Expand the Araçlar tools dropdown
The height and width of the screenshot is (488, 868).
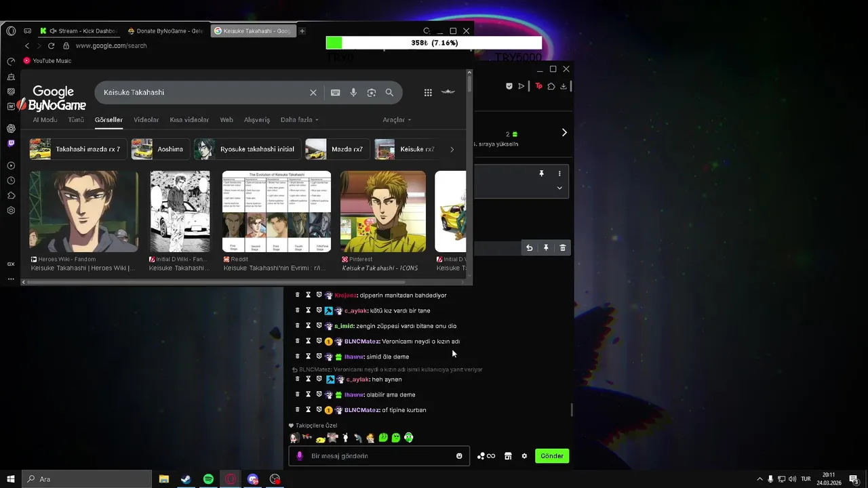(x=397, y=119)
